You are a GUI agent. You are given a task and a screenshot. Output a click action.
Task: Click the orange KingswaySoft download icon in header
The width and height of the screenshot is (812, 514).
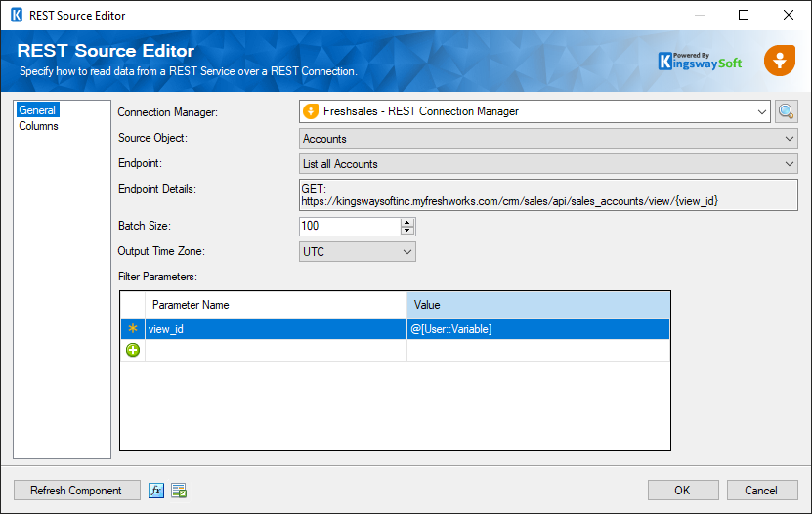pos(780,61)
